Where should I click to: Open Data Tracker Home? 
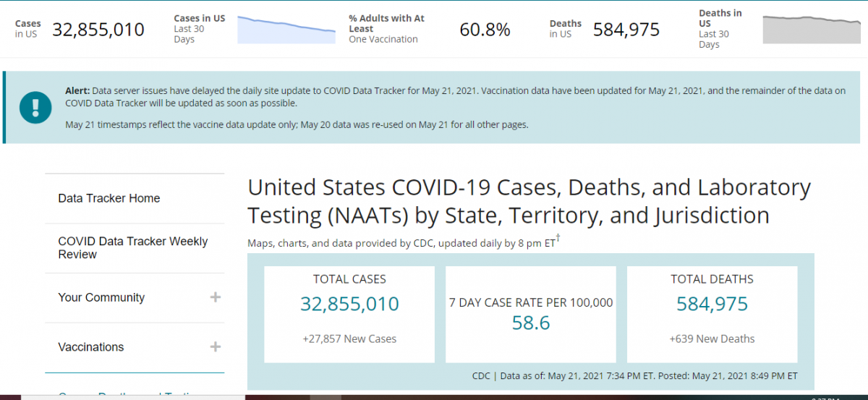[109, 198]
